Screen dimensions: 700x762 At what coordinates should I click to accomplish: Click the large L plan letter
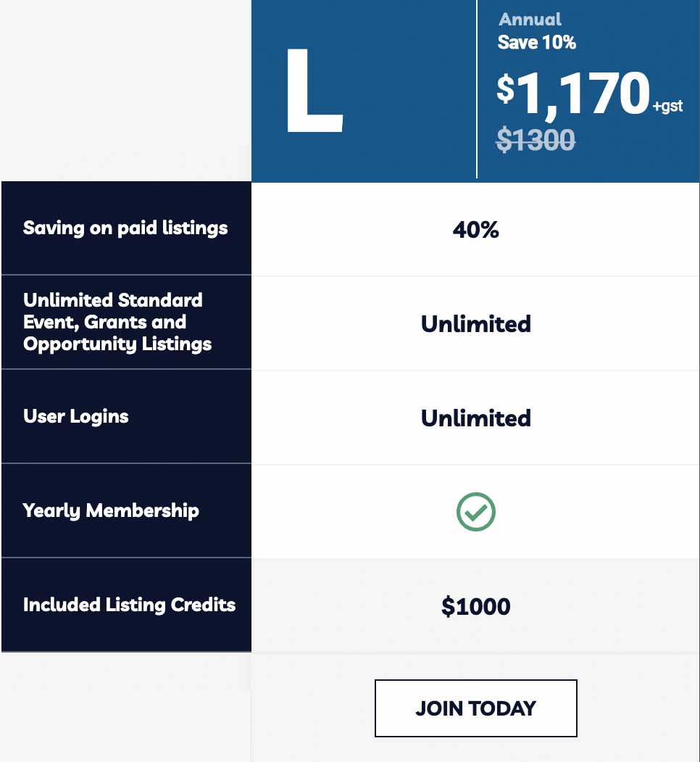coord(312,92)
